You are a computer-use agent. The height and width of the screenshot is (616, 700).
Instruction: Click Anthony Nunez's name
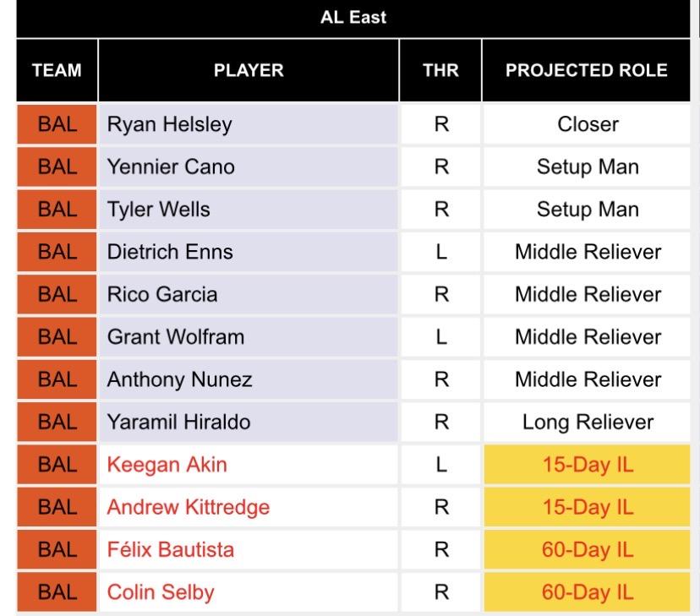tap(179, 380)
